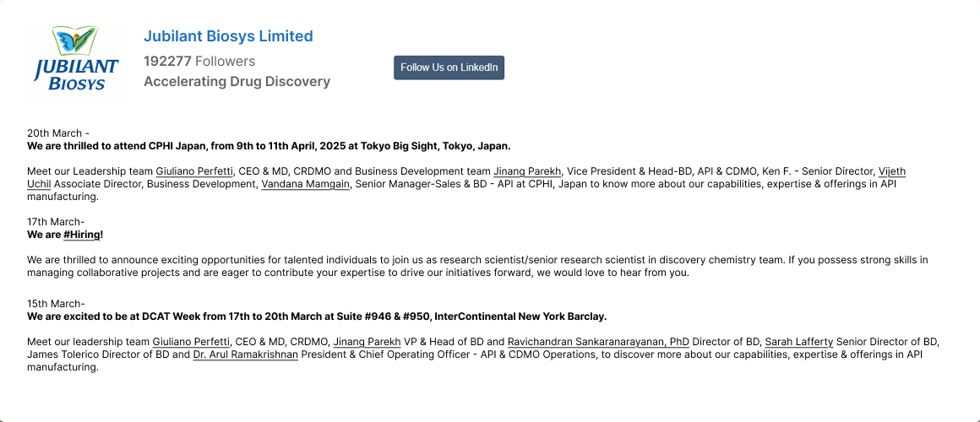
Task: Open Ravichandran Sankaranarayanan, PhD profile link
Action: tap(598, 342)
